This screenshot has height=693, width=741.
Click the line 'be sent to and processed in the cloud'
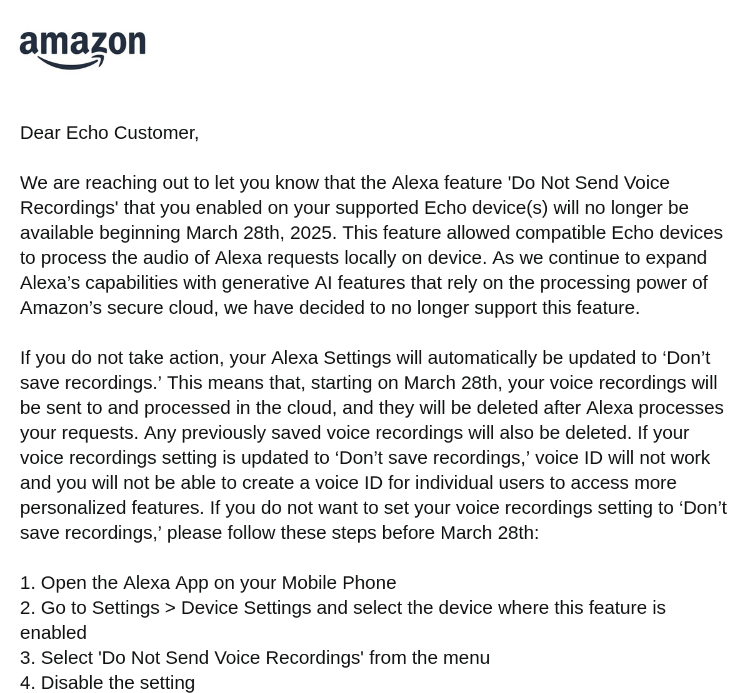click(372, 407)
